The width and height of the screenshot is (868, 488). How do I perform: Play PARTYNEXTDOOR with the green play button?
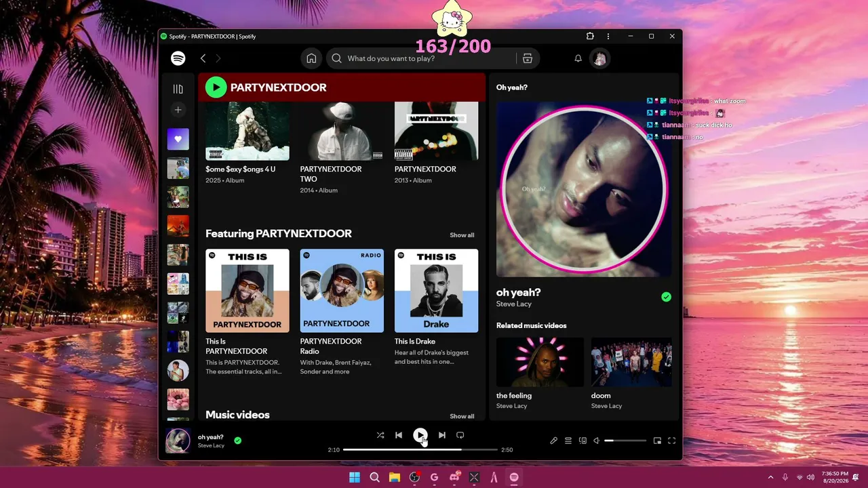coord(216,87)
